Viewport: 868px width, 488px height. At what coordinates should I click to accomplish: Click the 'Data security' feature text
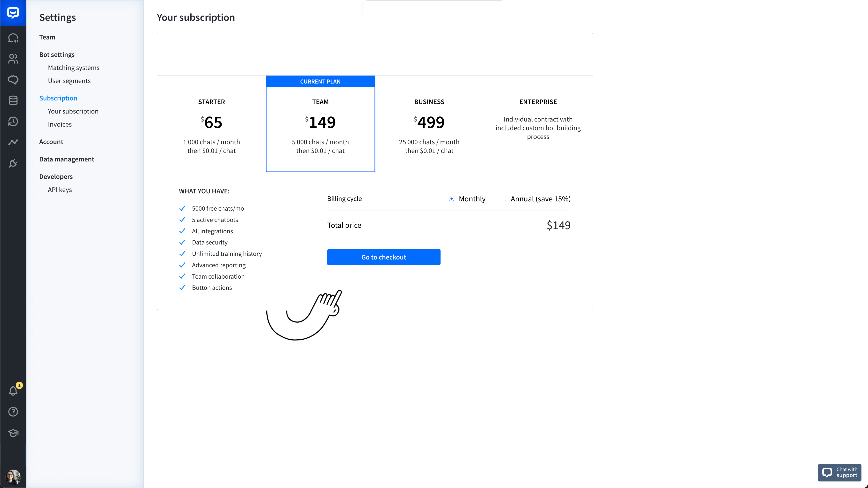tap(209, 243)
